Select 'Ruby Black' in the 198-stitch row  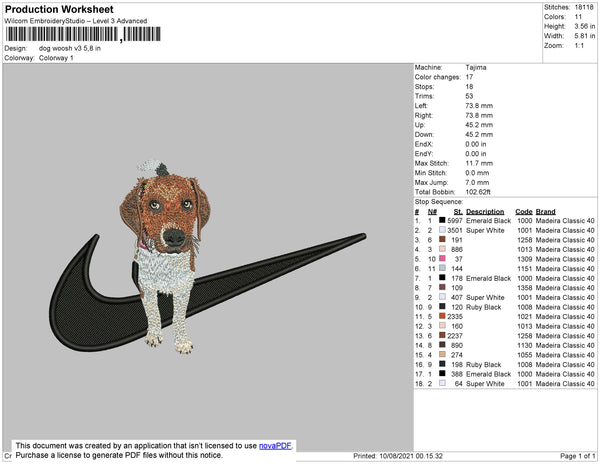pos(483,364)
